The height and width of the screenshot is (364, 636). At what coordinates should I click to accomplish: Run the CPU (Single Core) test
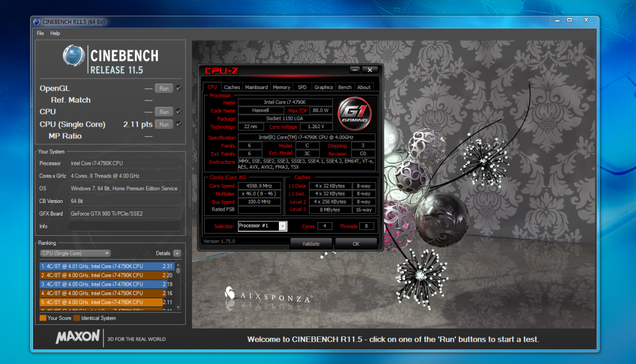pos(164,125)
